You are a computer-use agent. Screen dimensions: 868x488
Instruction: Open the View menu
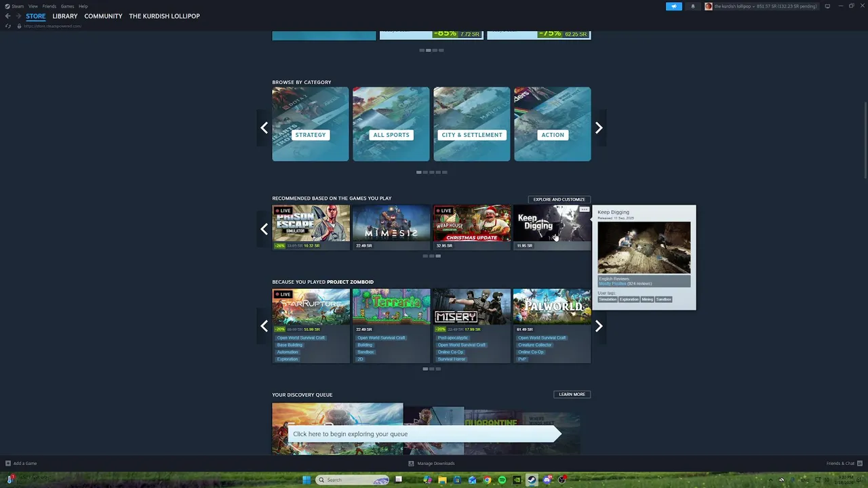33,6
